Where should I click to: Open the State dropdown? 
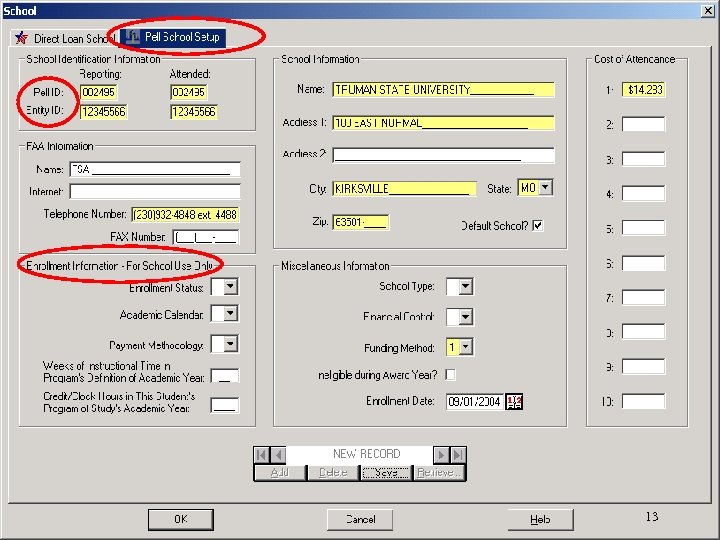(x=545, y=187)
